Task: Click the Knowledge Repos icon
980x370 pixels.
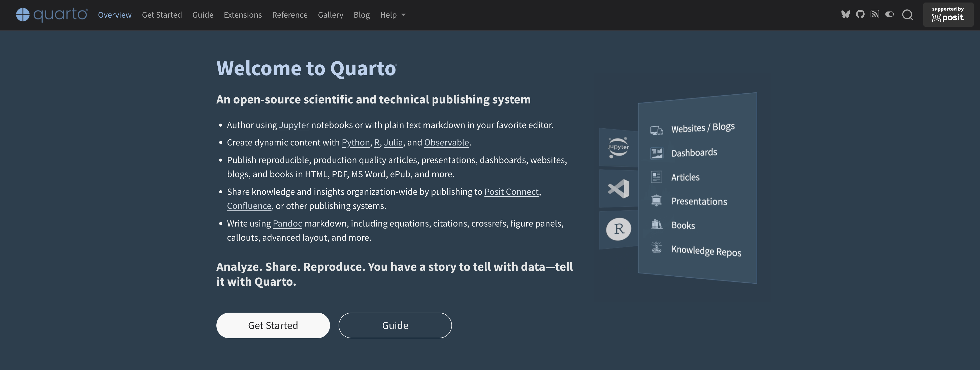Action: pos(656,248)
